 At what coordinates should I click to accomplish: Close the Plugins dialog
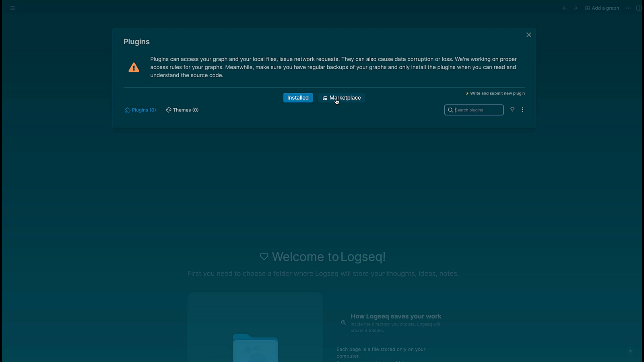coord(529,35)
